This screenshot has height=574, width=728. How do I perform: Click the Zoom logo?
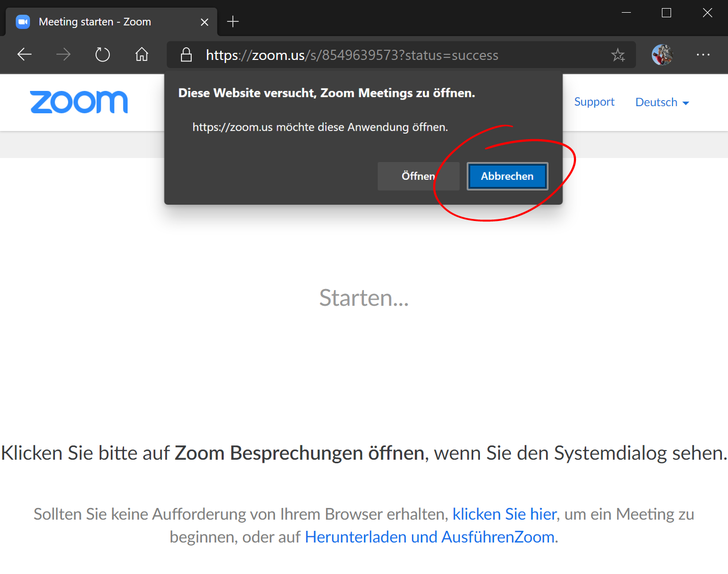coord(79,102)
